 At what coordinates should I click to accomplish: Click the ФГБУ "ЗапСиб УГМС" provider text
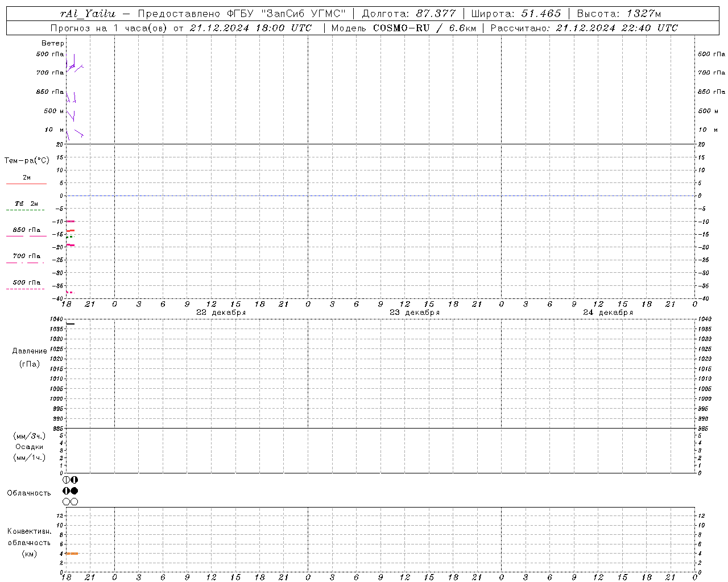(x=287, y=14)
